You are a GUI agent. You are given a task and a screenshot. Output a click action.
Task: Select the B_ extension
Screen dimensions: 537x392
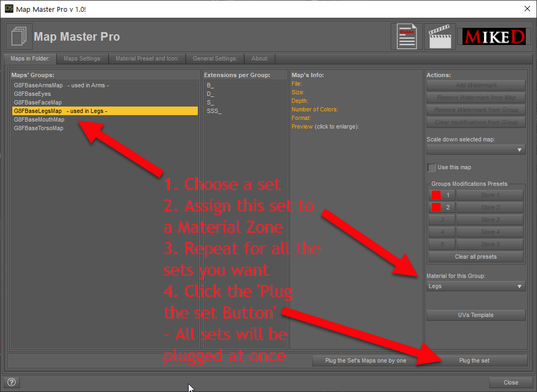(x=245, y=85)
